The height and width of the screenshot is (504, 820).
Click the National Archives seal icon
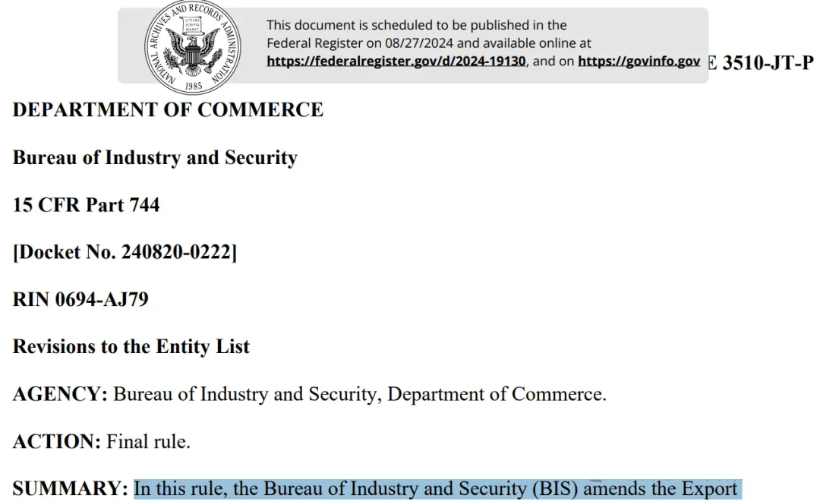click(192, 47)
